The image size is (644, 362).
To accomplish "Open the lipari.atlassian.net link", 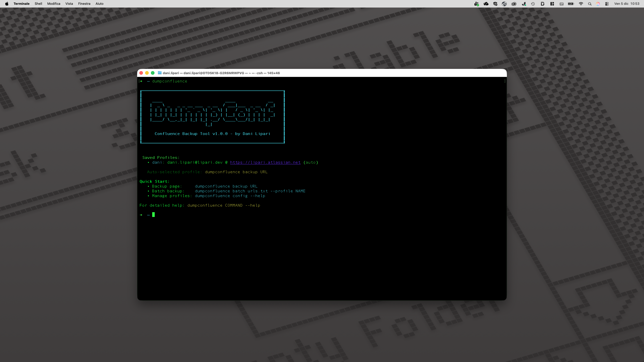I will pyautogui.click(x=265, y=162).
